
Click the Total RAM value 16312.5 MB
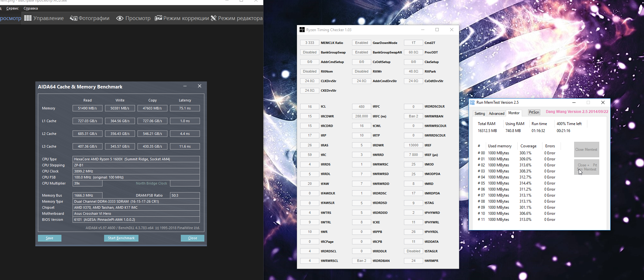487,131
